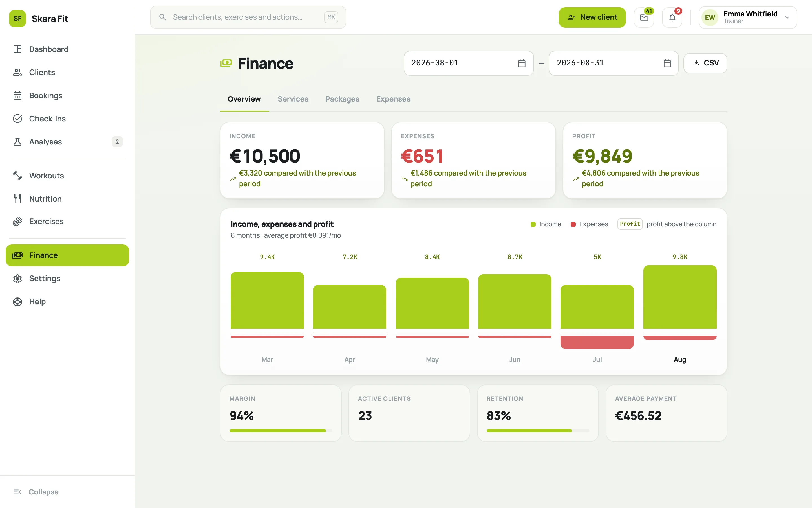The image size is (812, 508).
Task: Select the May income bar
Action: tap(432, 303)
